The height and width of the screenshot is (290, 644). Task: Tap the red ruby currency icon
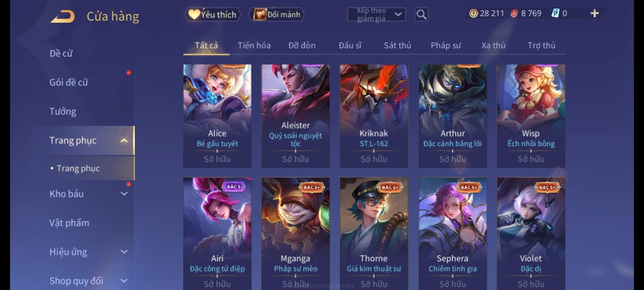(514, 13)
